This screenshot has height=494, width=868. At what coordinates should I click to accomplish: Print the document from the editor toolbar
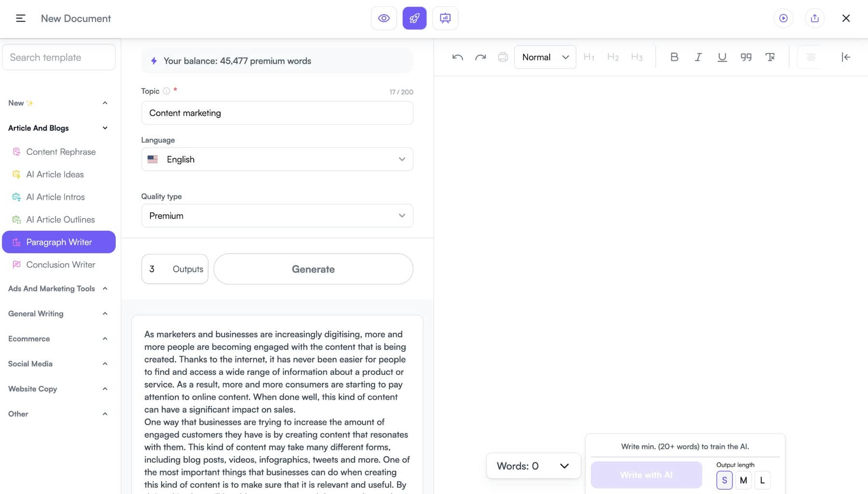click(x=503, y=56)
